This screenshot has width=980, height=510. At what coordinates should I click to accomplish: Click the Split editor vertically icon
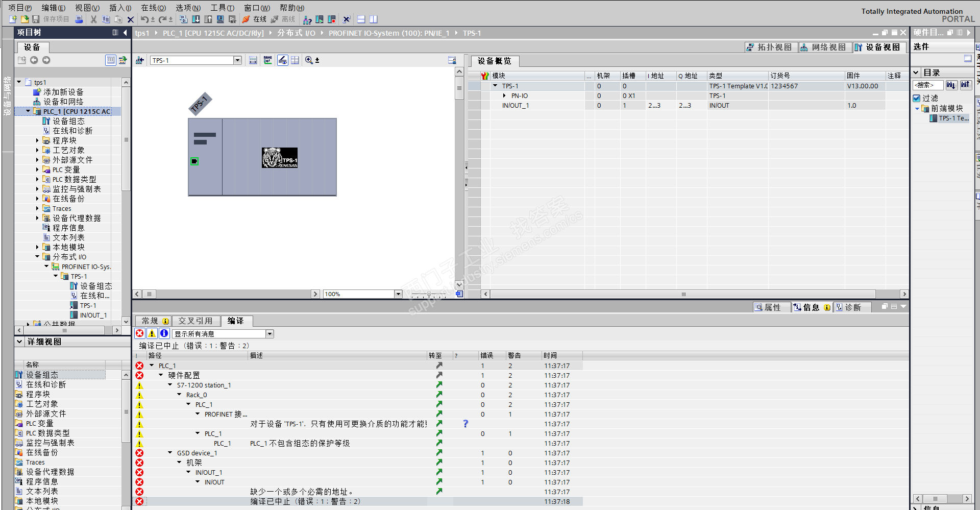(373, 19)
